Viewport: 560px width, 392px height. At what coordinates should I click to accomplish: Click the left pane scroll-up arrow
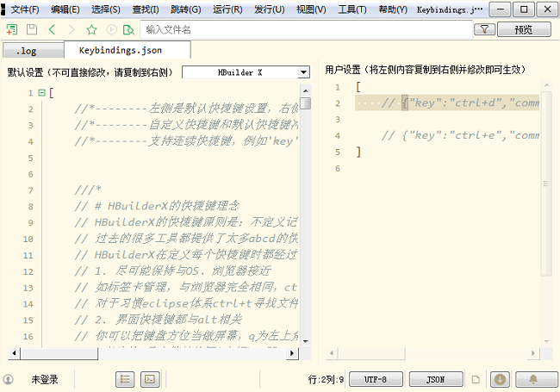306,90
